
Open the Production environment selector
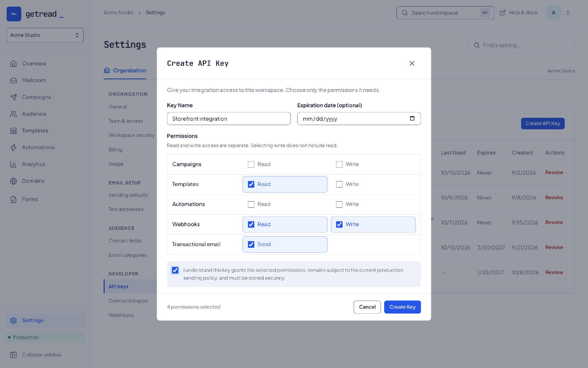45,337
